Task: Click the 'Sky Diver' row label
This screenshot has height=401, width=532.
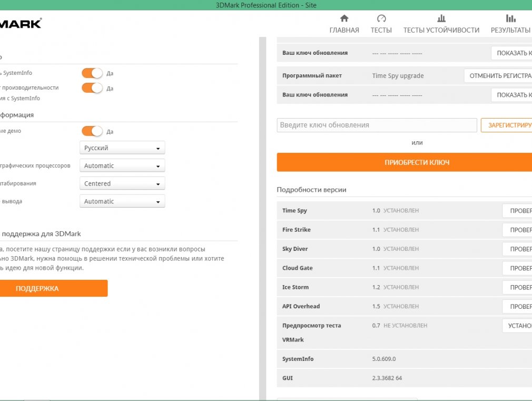Action: click(x=295, y=249)
